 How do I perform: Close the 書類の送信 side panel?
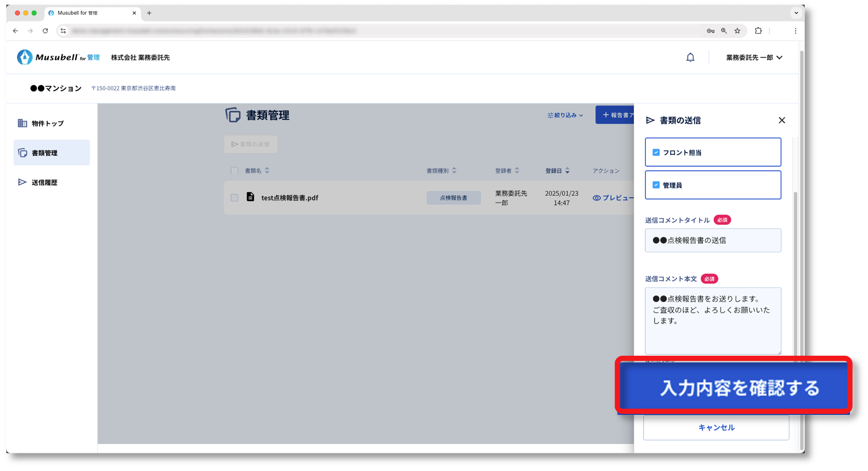(781, 120)
